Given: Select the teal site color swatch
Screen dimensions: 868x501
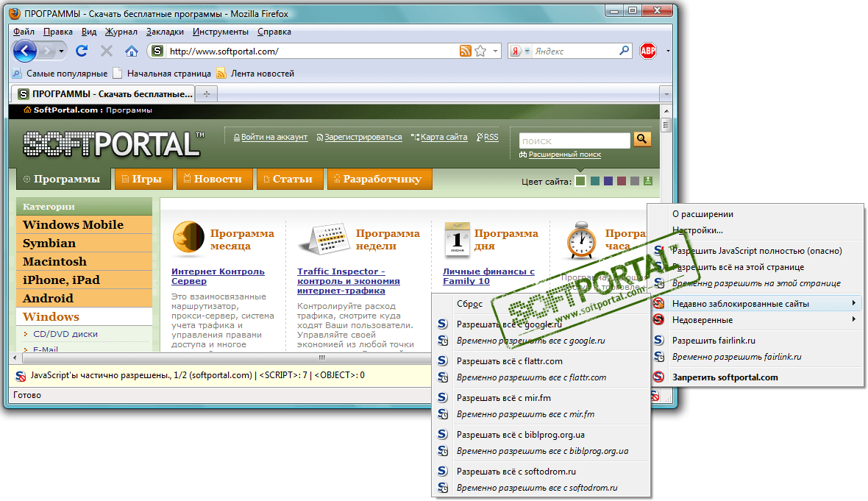Looking at the screenshot, I should [x=595, y=181].
